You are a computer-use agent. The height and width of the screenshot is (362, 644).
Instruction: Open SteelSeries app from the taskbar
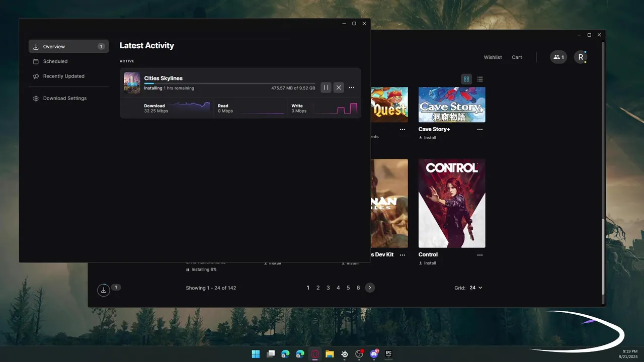coord(345,354)
